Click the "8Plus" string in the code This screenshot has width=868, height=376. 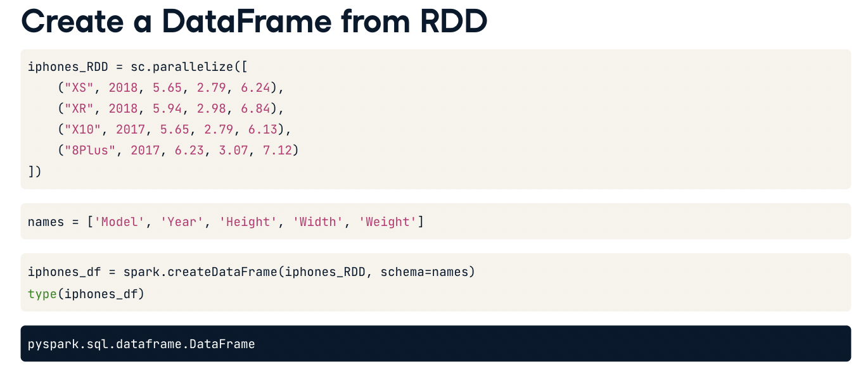(90, 150)
